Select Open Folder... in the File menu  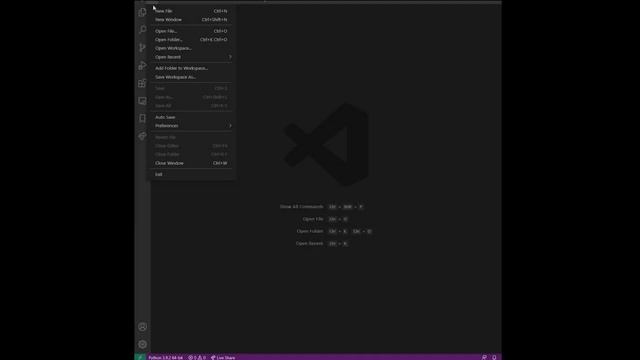click(191, 40)
